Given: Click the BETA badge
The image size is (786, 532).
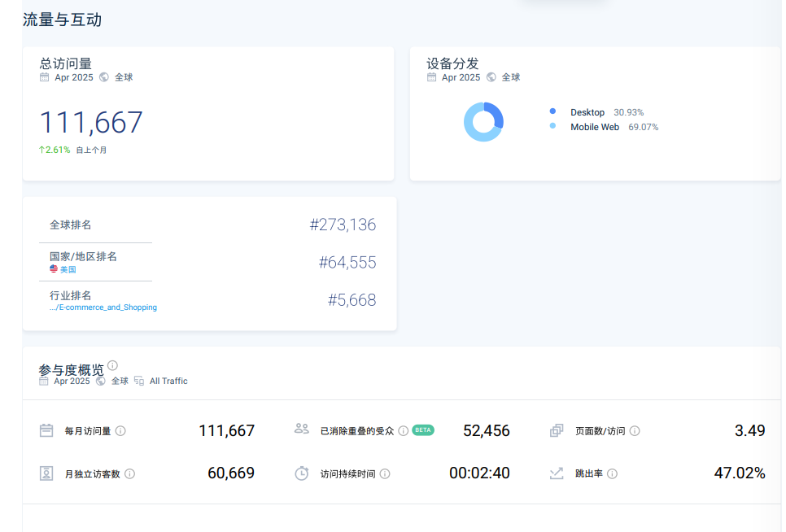Looking at the screenshot, I should tap(423, 430).
